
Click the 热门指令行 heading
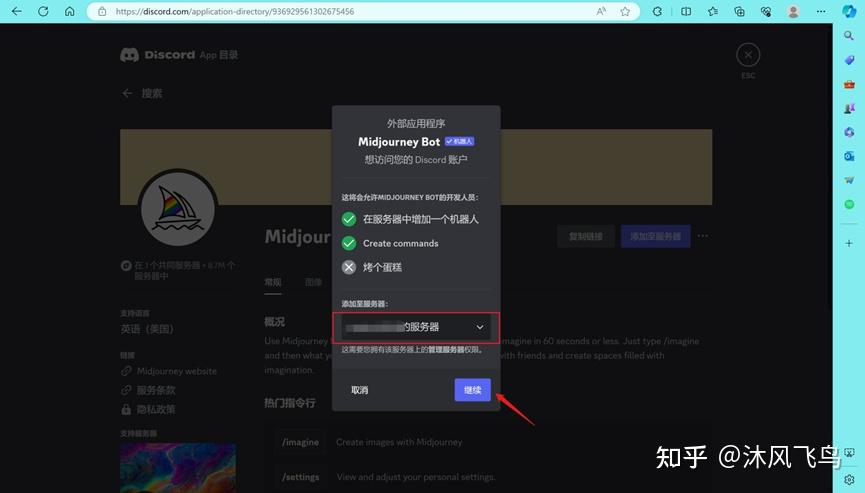(x=290, y=403)
